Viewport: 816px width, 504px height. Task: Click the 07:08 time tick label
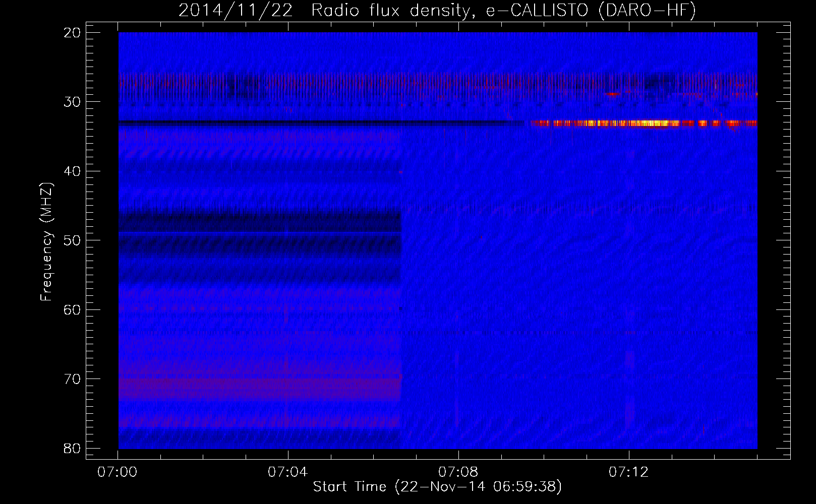(458, 472)
